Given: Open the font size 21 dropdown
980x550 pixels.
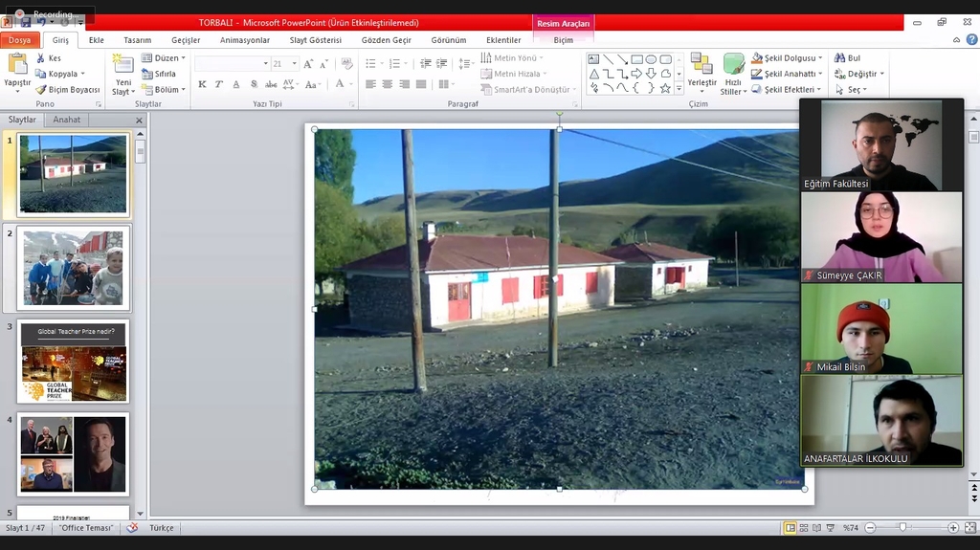Looking at the screenshot, I should click(295, 64).
